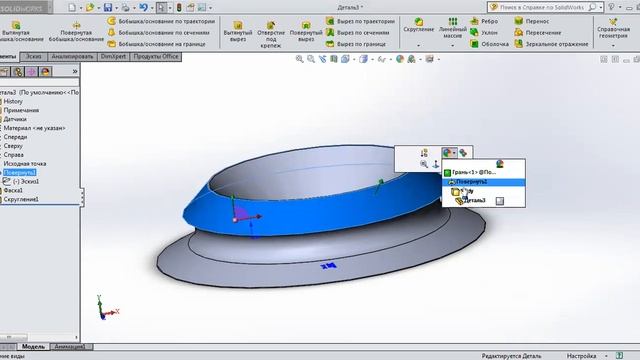
Task: Choose Бобышка/основание по траектории
Action: 161,21
